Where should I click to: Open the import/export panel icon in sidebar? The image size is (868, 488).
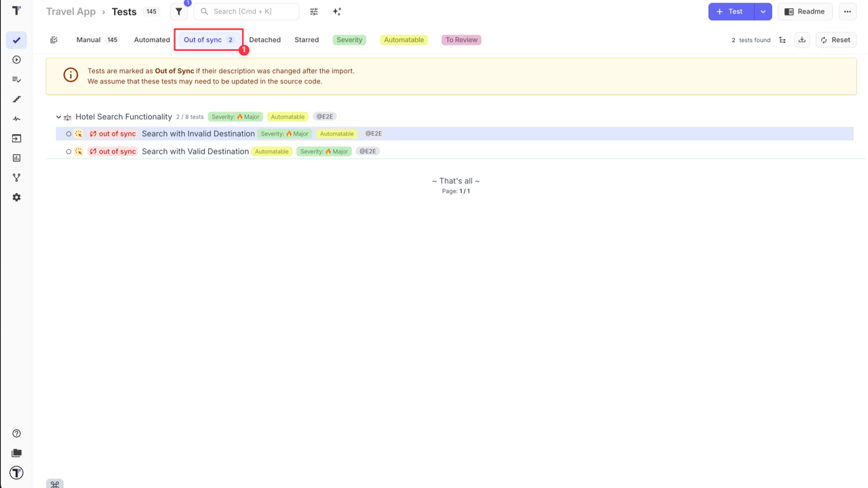pos(16,138)
